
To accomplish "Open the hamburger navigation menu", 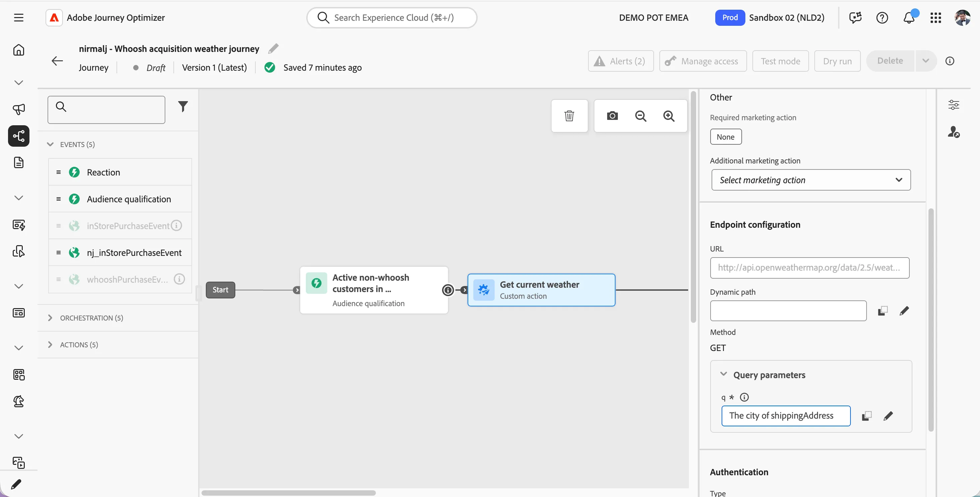I will (x=19, y=17).
